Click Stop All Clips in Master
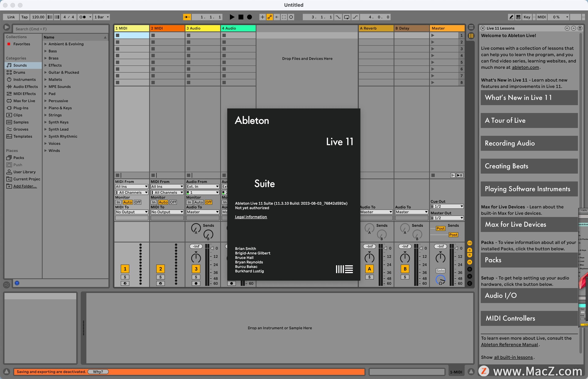The width and height of the screenshot is (588, 379). click(433, 175)
